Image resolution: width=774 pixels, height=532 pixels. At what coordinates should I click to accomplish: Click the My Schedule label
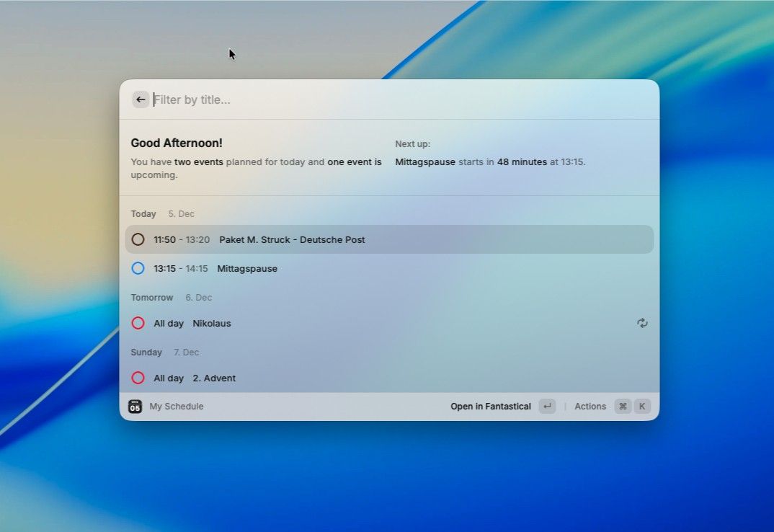177,407
